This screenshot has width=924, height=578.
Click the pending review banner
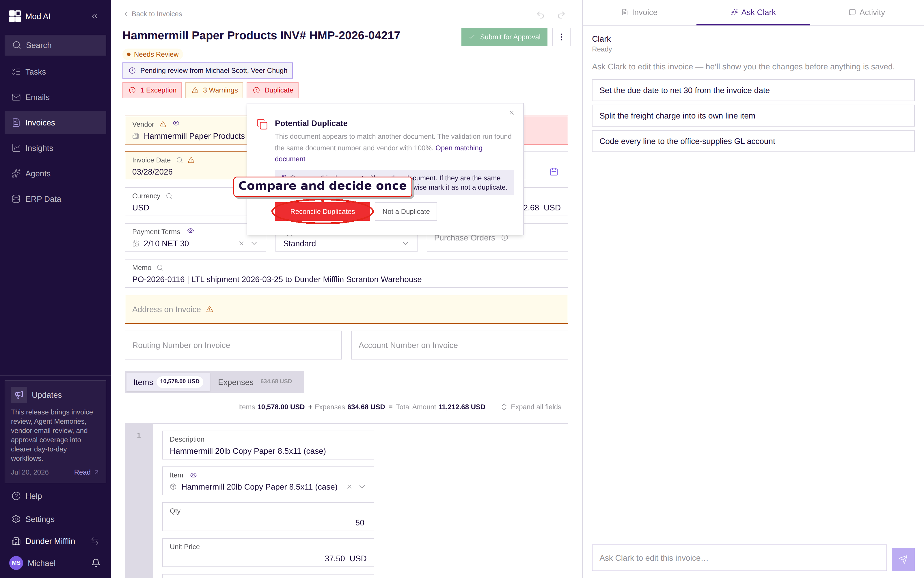(x=208, y=70)
